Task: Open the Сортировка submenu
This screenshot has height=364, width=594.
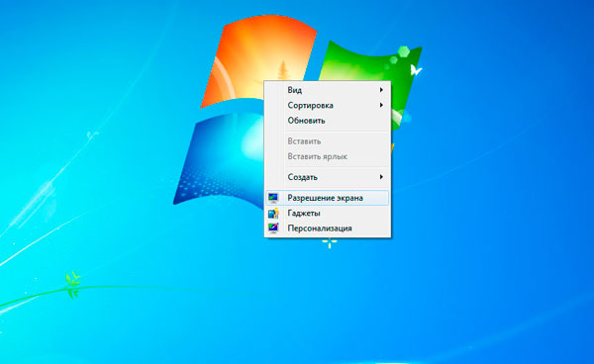Action: pyautogui.click(x=328, y=105)
